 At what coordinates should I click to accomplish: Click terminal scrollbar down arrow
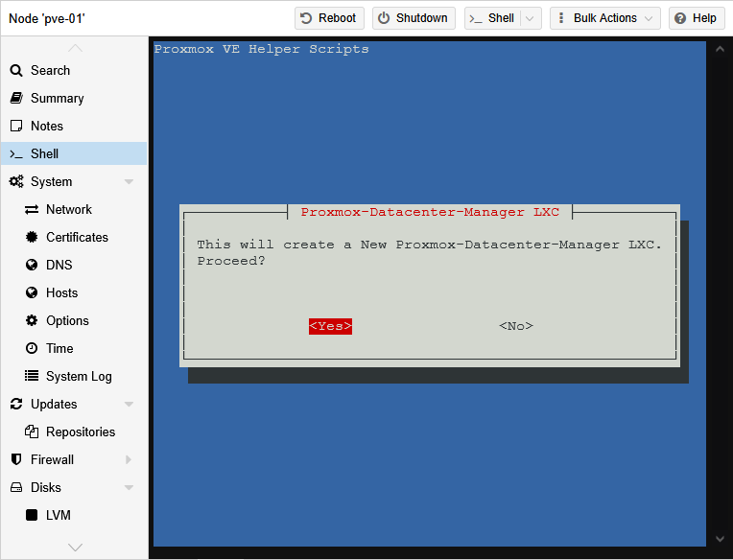tap(720, 539)
